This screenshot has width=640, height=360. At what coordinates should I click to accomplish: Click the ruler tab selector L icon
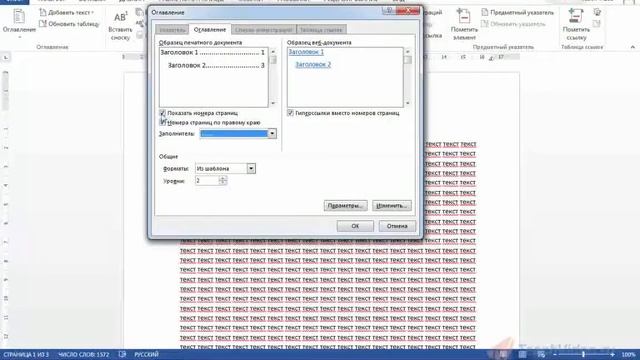point(6,58)
